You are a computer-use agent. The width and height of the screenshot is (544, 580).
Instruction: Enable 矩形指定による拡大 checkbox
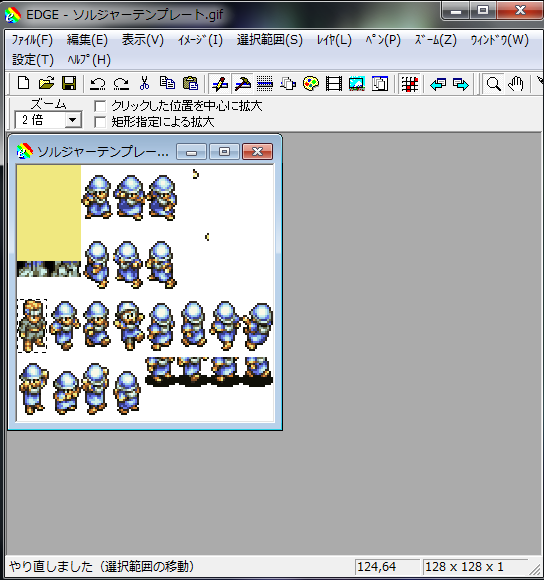point(100,122)
